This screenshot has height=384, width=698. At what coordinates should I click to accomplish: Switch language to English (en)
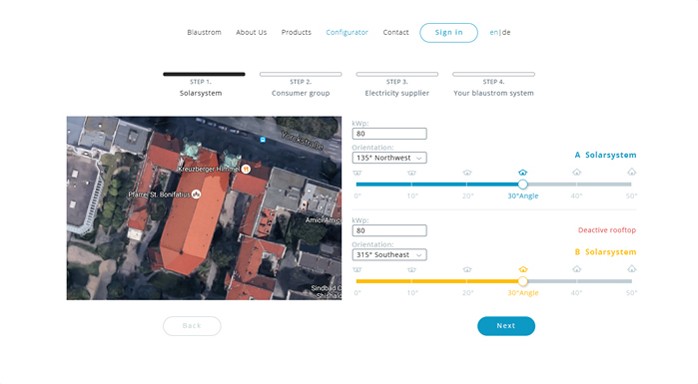pyautogui.click(x=494, y=32)
